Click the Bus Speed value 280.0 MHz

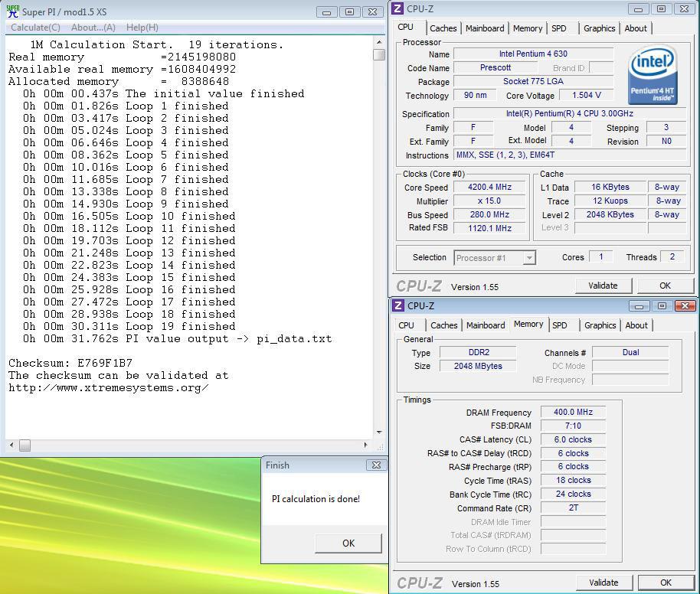[x=489, y=214]
